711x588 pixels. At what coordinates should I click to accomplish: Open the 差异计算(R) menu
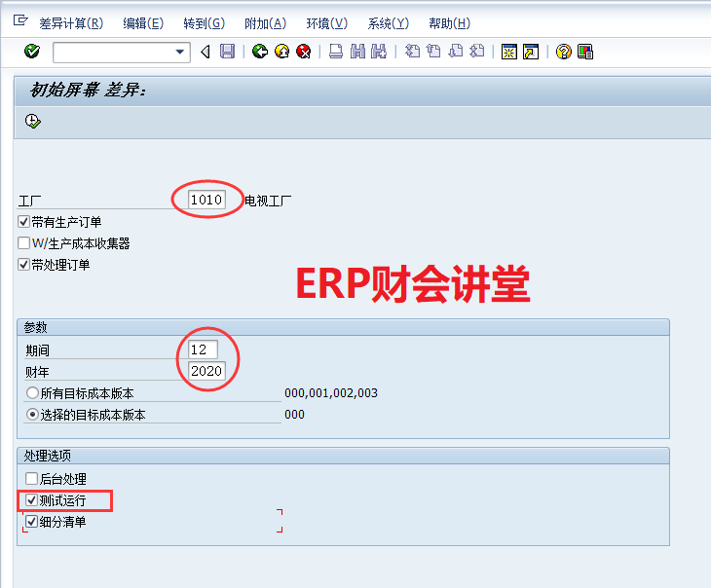click(70, 23)
